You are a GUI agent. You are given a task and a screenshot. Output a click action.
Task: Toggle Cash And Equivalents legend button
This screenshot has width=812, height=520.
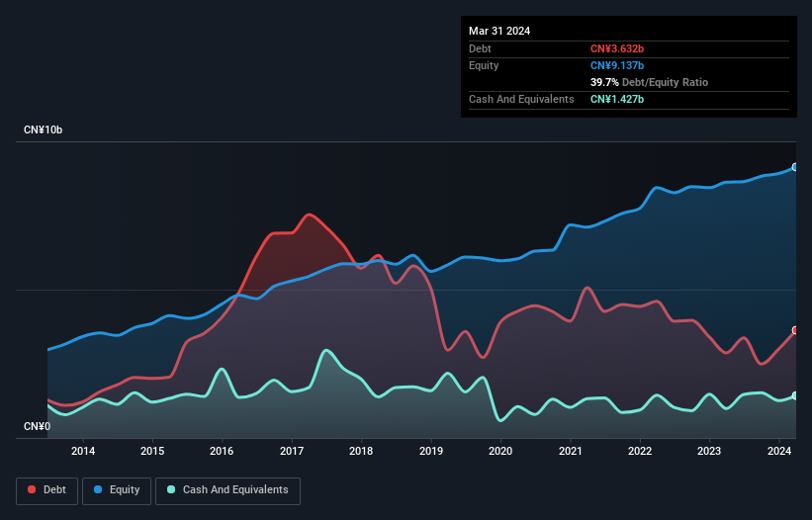click(227, 490)
